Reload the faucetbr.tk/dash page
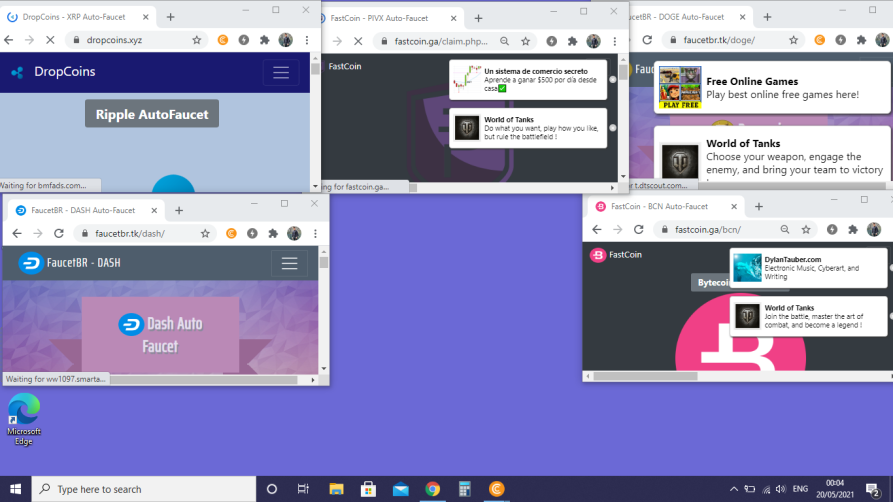The height and width of the screenshot is (502, 893). click(x=59, y=233)
